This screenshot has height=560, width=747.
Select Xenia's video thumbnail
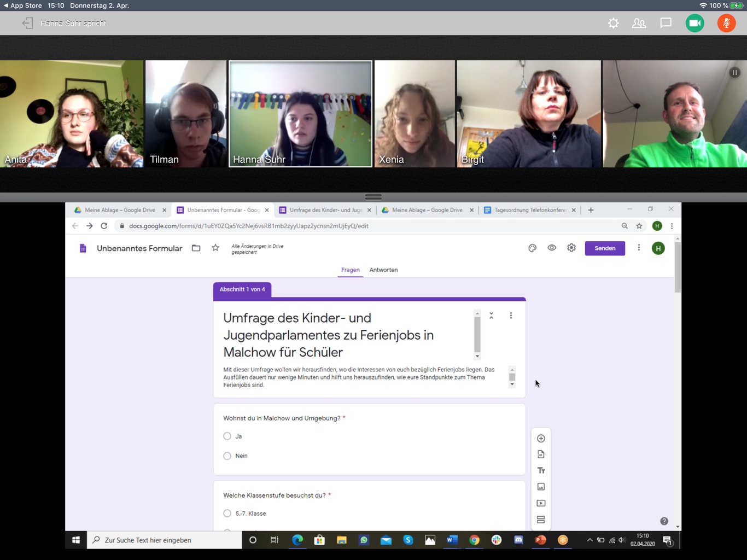415,114
